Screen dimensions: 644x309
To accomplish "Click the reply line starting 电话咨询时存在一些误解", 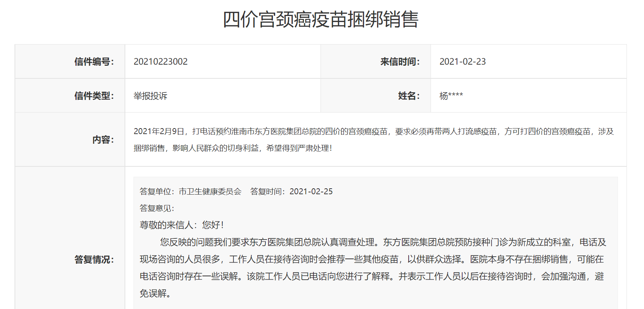I will pos(372,276).
